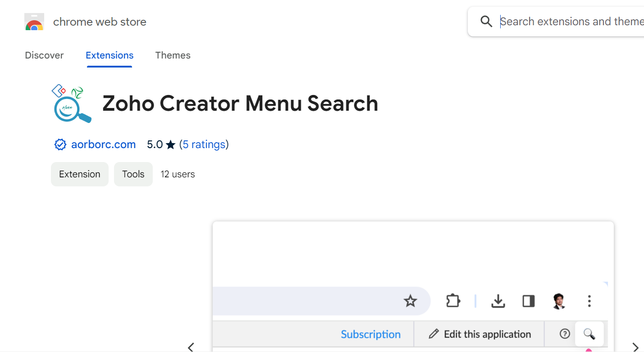The width and height of the screenshot is (644, 352).
Task: Click the Zoho Creator Menu Search extension icon
Action: tap(70, 104)
